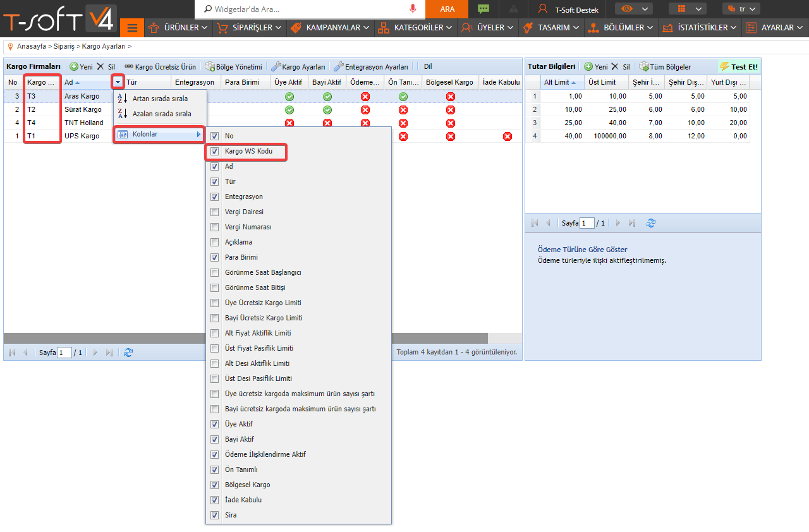Toggle Bölgesel Kargo status for Sürat Kargo

click(451, 110)
